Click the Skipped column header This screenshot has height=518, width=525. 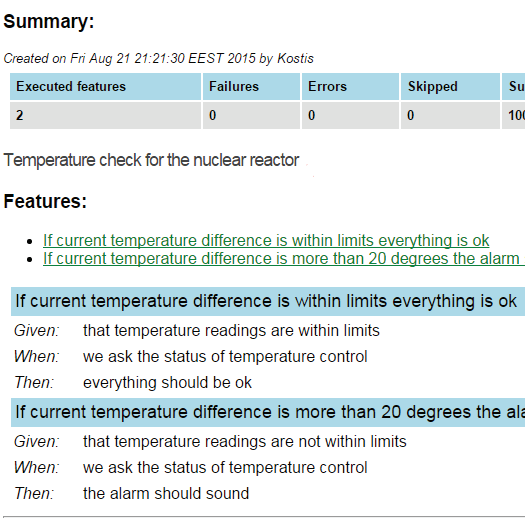(450, 87)
